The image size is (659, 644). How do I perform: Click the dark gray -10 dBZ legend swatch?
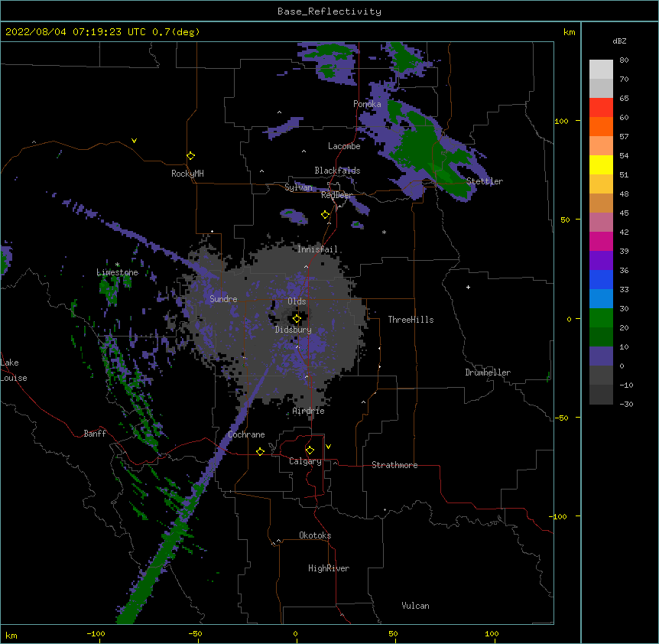[601, 395]
